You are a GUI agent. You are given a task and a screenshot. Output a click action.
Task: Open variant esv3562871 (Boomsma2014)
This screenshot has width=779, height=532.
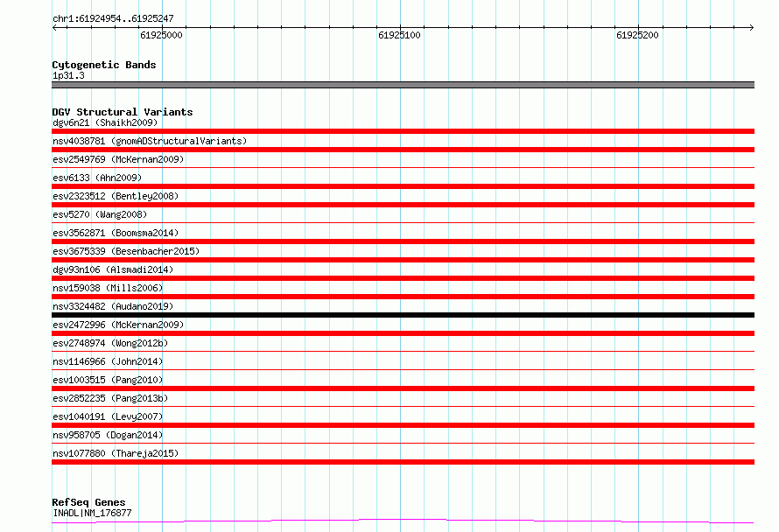[x=116, y=233]
